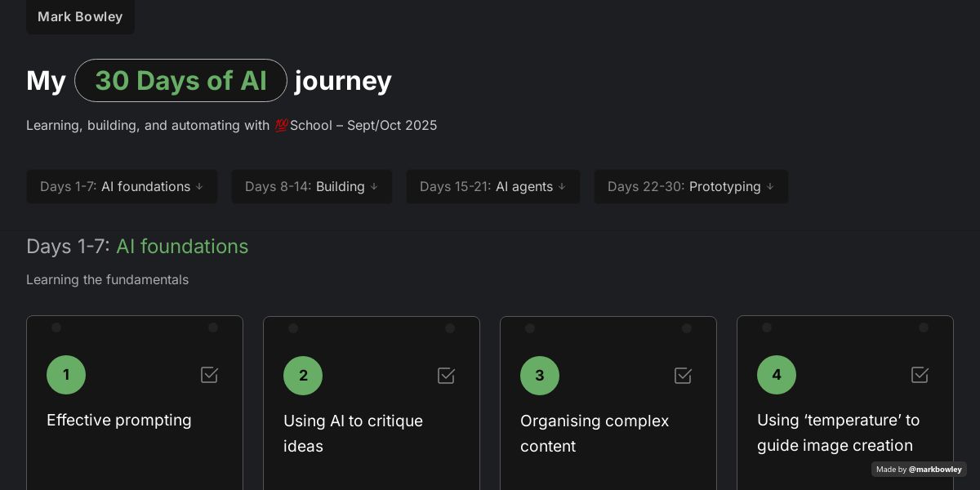
Task: Click the down arrow beside AI foundations
Action: [x=199, y=186]
